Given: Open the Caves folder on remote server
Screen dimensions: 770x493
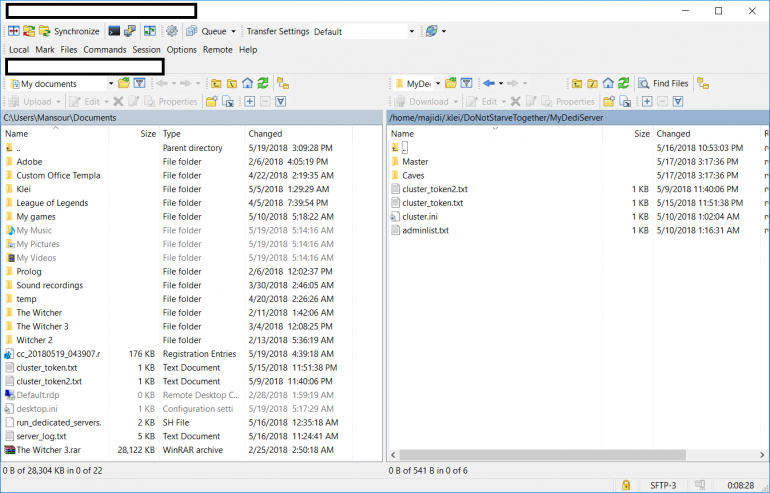Looking at the screenshot, I should pyautogui.click(x=413, y=175).
